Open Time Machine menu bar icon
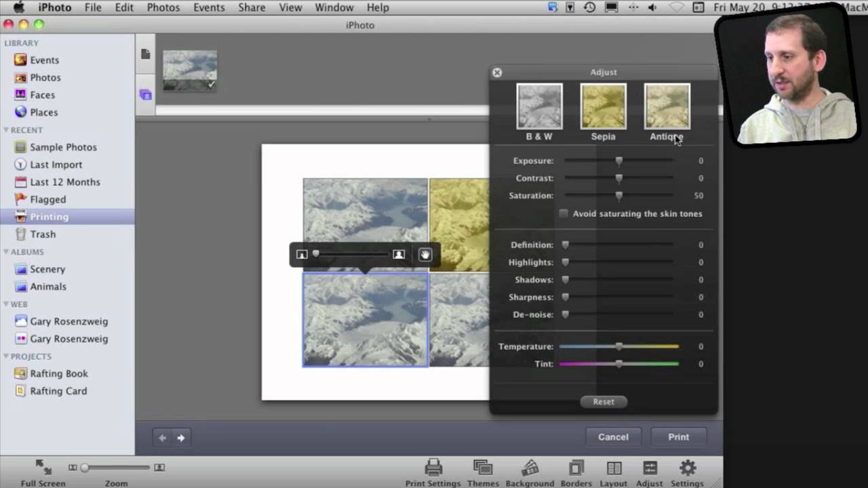Viewport: 868px width, 488px height. coord(590,7)
